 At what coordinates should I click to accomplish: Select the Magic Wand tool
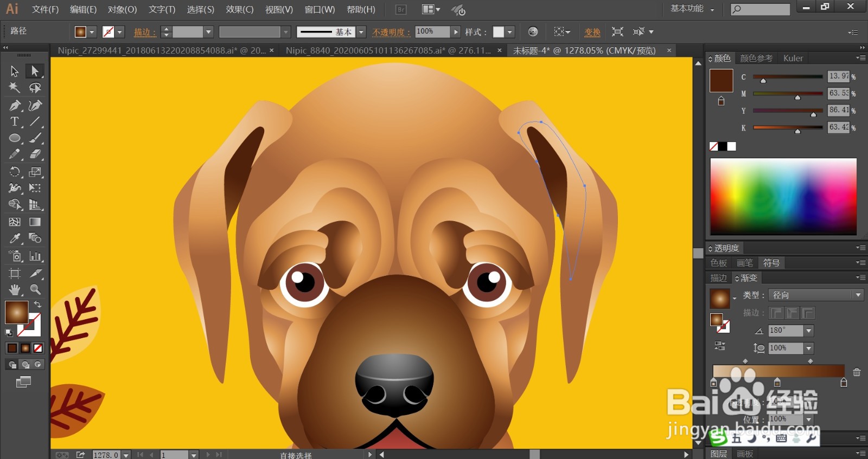pos(15,88)
